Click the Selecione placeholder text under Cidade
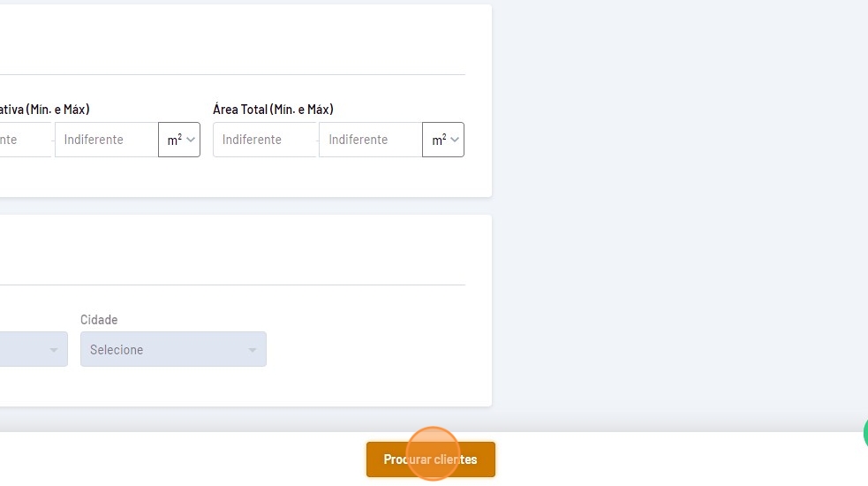 coord(117,350)
